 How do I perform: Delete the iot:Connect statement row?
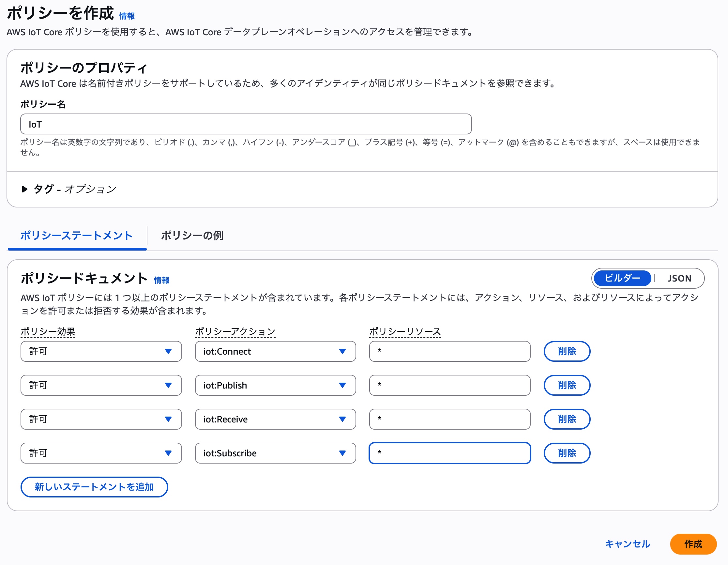pyautogui.click(x=567, y=351)
